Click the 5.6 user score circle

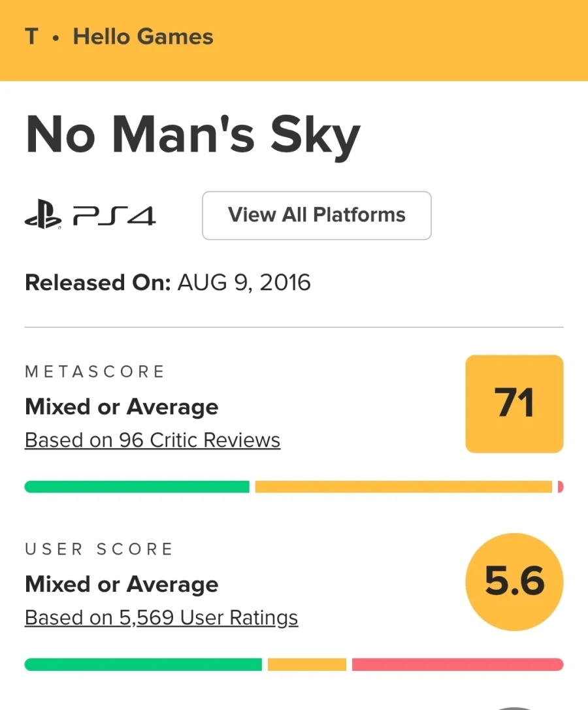(514, 581)
